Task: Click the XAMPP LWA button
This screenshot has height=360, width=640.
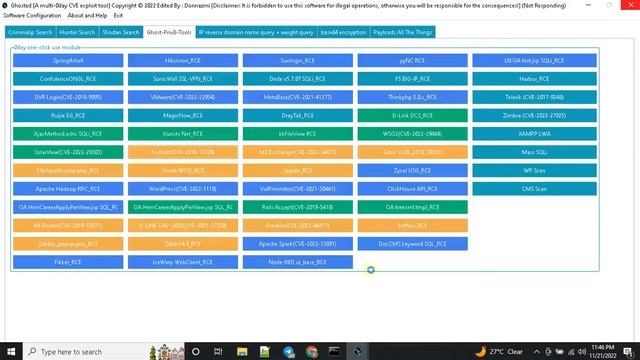Action: (x=535, y=134)
